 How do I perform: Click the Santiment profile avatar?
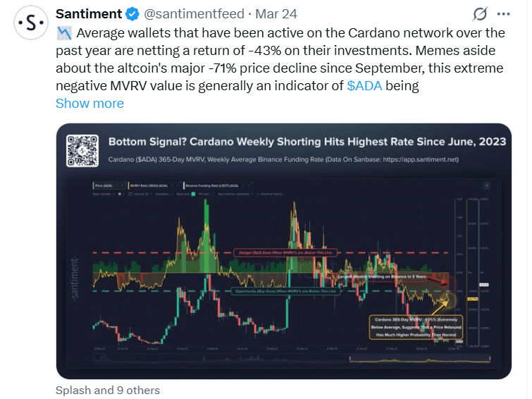point(30,23)
